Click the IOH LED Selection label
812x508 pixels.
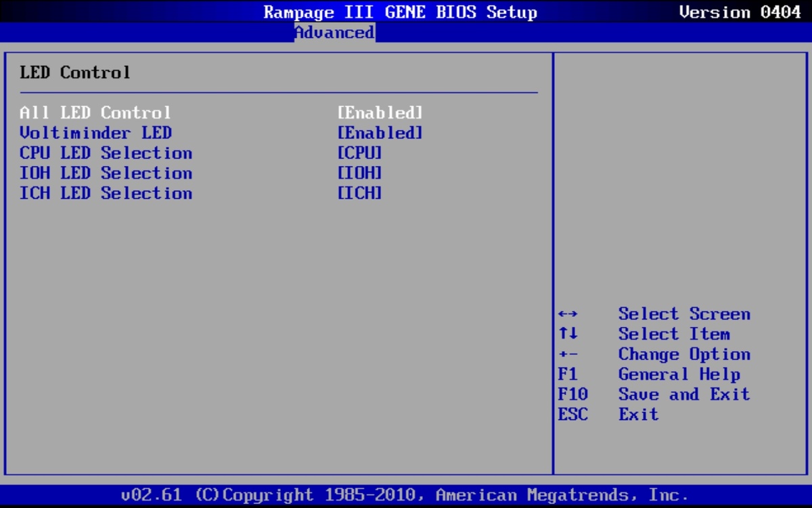[x=106, y=173]
